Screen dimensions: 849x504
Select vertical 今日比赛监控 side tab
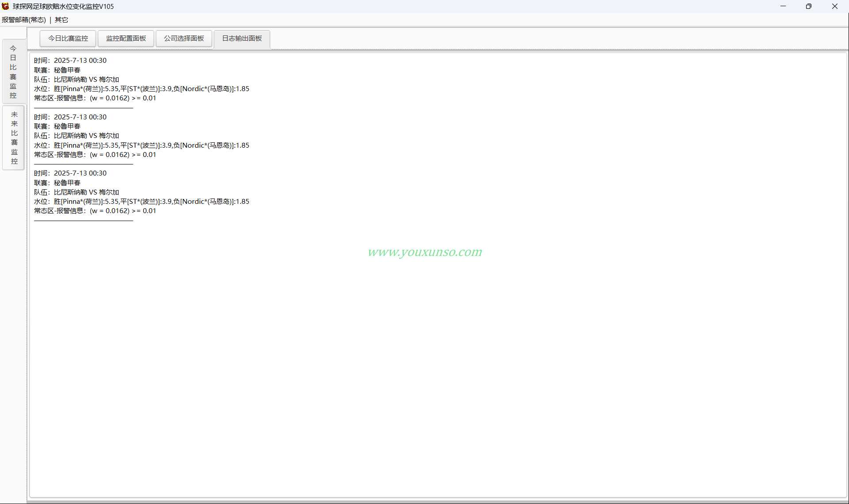click(x=13, y=72)
